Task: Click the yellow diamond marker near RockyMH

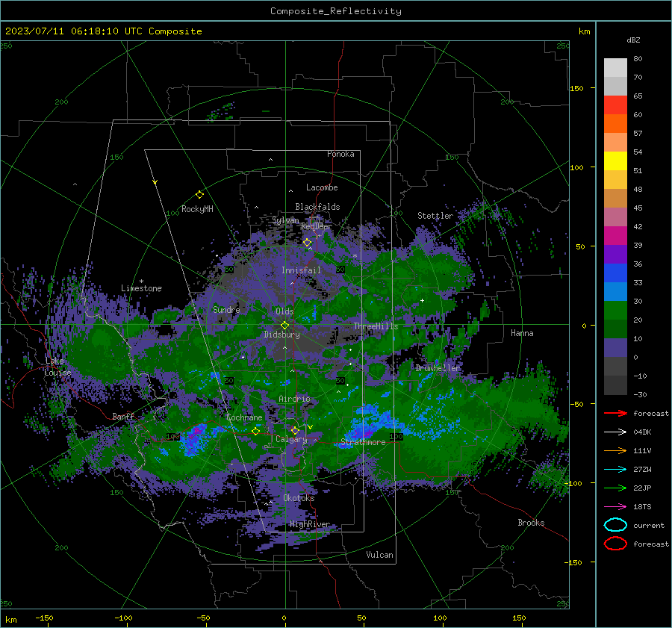Action: pos(199,195)
